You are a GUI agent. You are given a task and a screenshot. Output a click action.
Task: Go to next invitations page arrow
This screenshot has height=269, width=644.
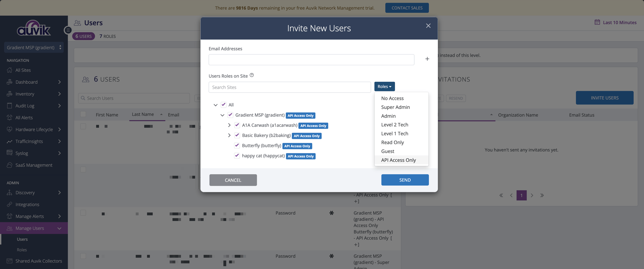point(532,195)
